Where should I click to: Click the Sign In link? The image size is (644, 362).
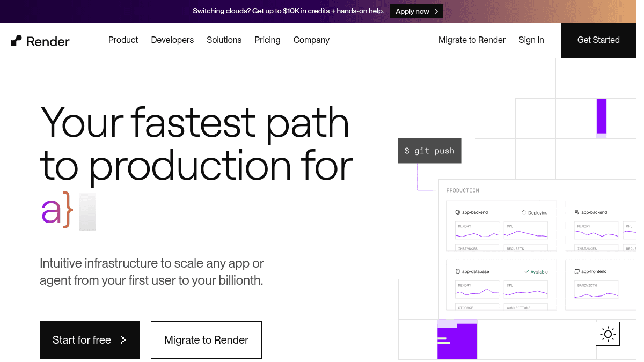point(531,40)
